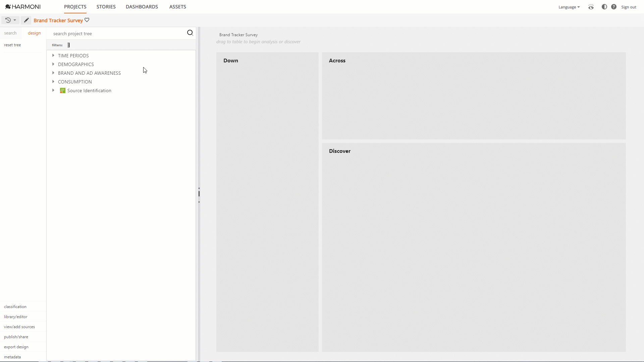The image size is (644, 362).
Task: Select the DEMOGRAPHICS label
Action: [76, 64]
